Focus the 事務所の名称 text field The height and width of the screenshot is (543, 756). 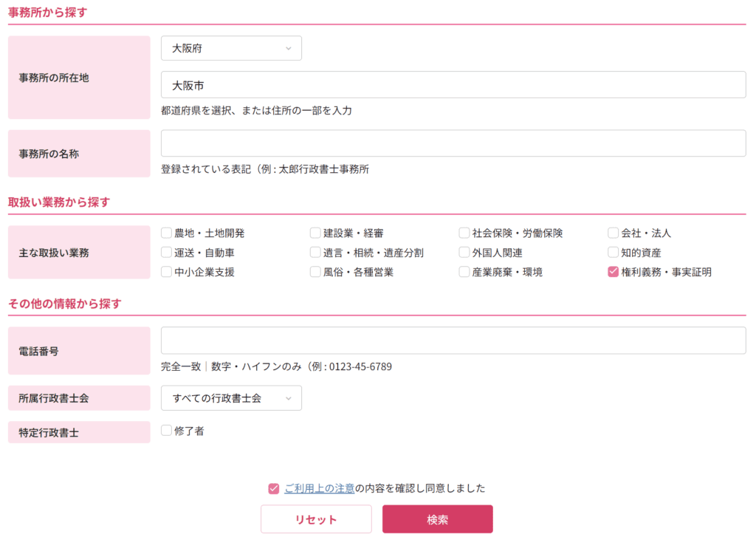point(453,143)
